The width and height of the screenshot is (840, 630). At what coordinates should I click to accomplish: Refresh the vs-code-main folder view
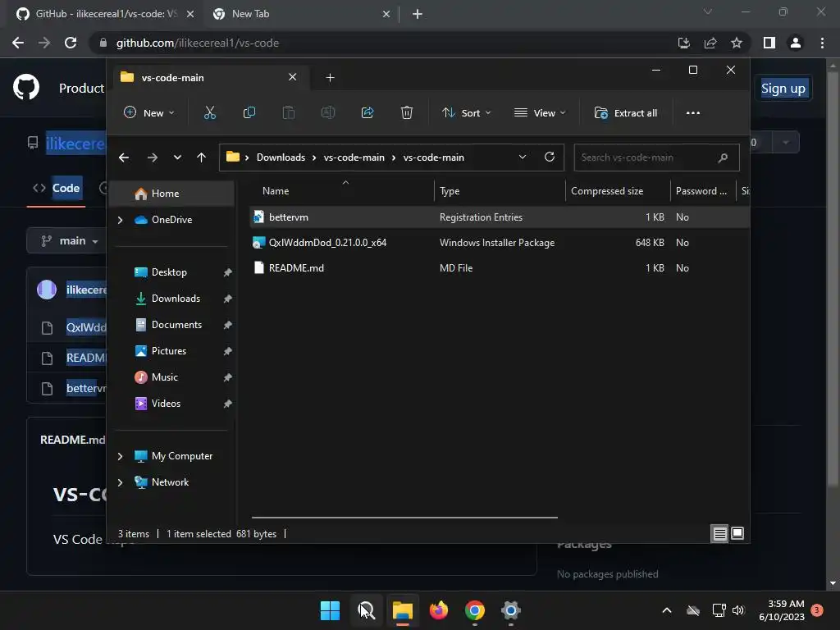coord(549,157)
